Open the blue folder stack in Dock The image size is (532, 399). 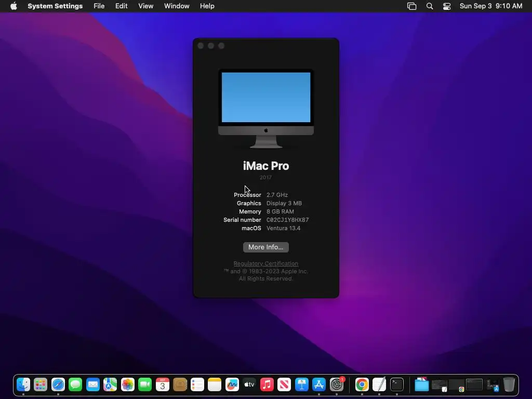(x=422, y=384)
